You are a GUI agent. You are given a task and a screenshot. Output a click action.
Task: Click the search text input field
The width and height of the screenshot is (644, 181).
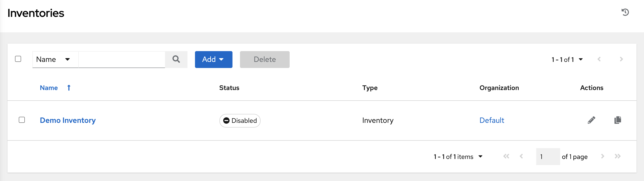click(x=122, y=60)
